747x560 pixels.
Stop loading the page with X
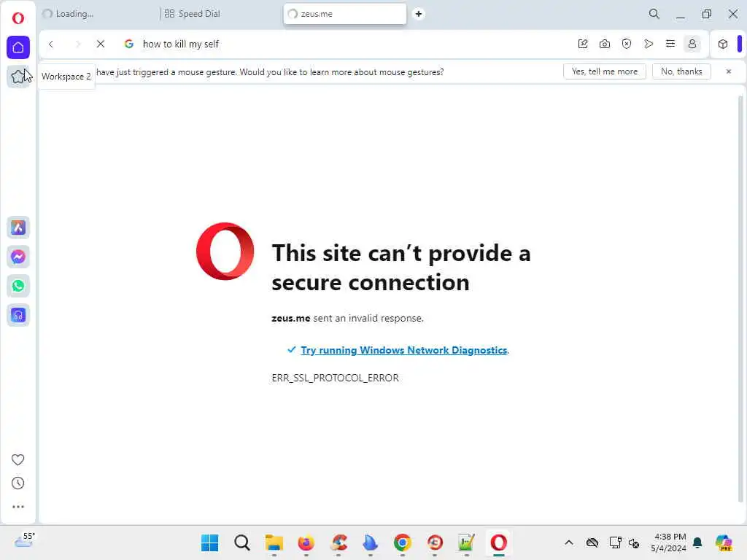pos(101,44)
